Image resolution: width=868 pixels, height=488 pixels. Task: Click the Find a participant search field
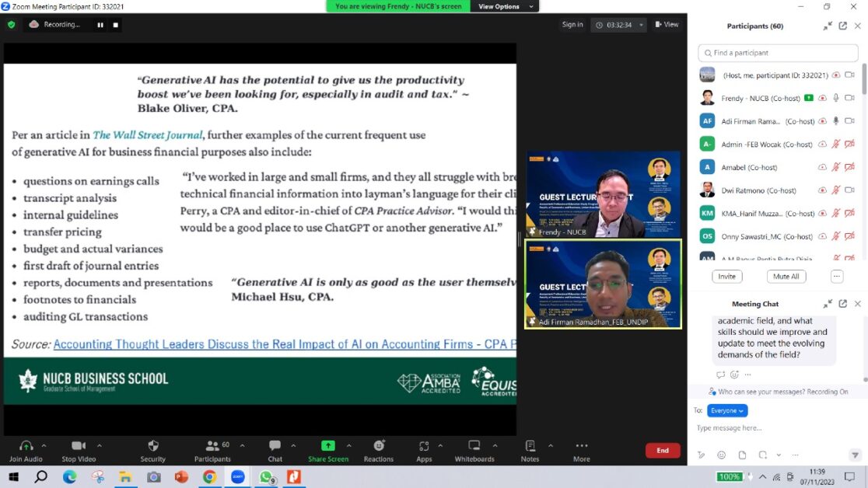pyautogui.click(x=778, y=53)
